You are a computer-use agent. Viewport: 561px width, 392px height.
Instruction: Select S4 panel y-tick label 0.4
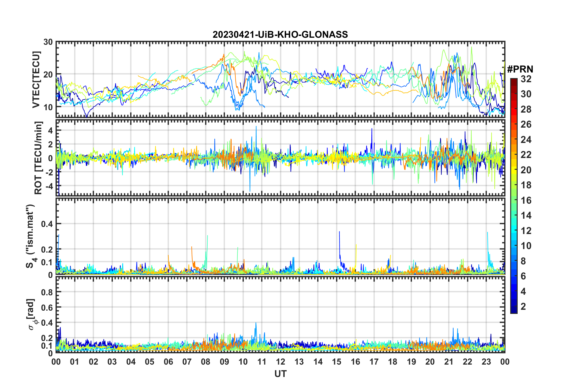pos(47,224)
